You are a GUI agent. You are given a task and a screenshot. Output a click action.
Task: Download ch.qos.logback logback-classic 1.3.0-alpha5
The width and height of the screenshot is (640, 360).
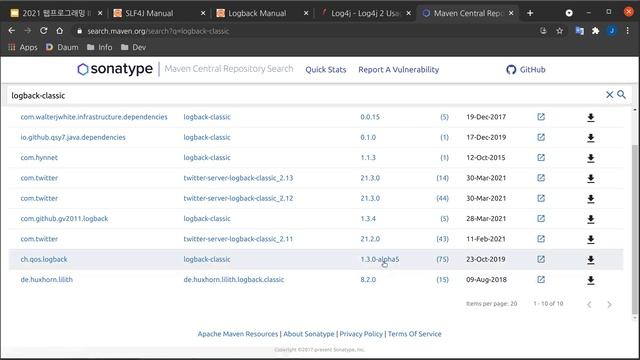point(591,260)
